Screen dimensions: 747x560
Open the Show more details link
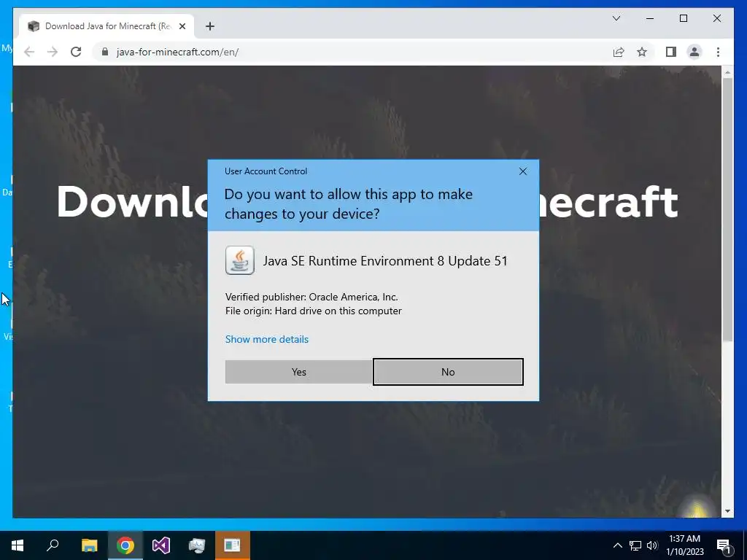pos(267,339)
